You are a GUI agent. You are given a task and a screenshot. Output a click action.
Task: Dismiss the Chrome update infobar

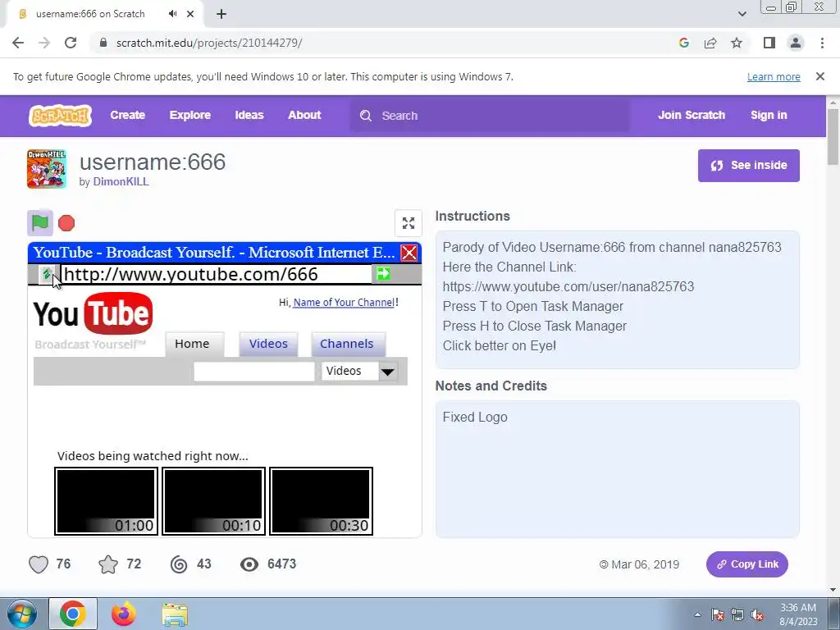(x=820, y=76)
